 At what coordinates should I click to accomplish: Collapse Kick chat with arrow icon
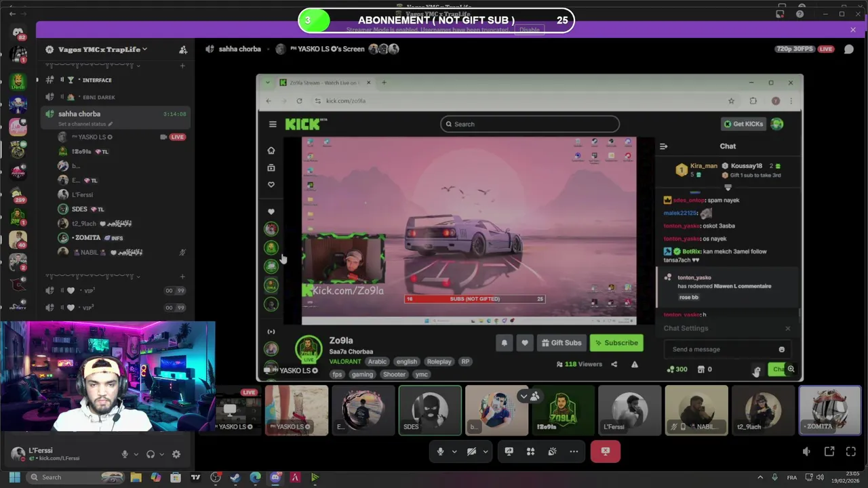(x=663, y=146)
